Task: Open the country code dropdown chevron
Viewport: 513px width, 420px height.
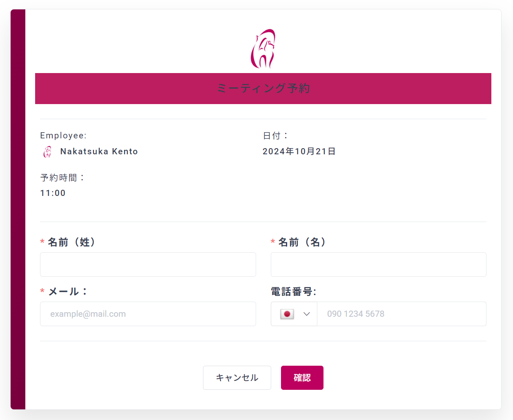Action: pyautogui.click(x=307, y=314)
